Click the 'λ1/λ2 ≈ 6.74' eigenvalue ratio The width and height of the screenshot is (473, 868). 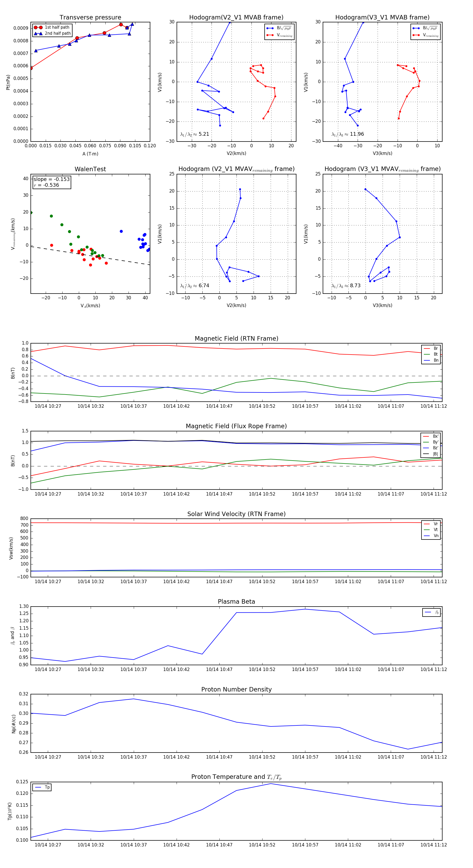pyautogui.click(x=194, y=286)
